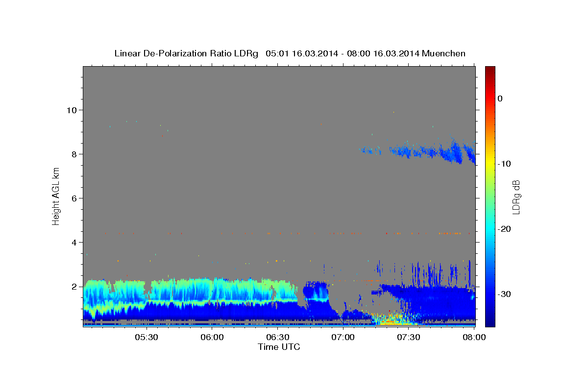Click the colorbar value -10

504,164
